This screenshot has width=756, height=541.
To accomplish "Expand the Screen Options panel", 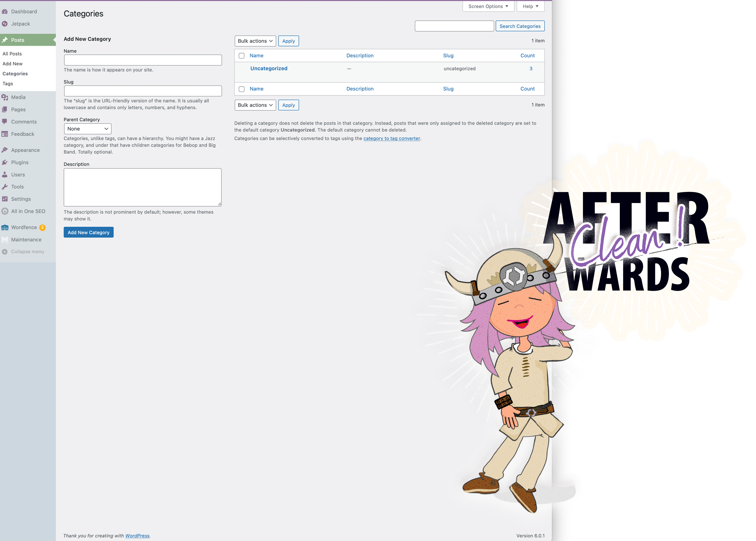I will tap(488, 6).
